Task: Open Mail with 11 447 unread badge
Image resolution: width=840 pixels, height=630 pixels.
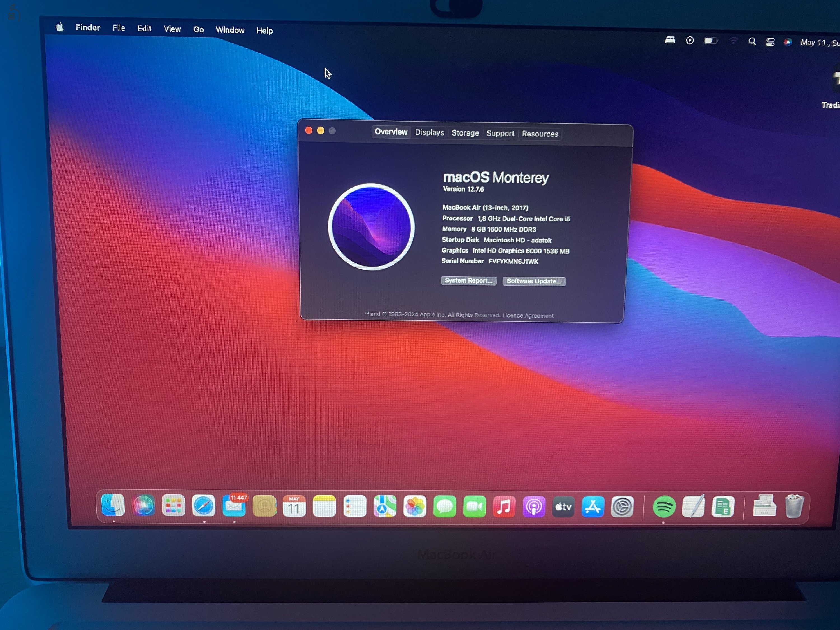Action: [x=234, y=506]
